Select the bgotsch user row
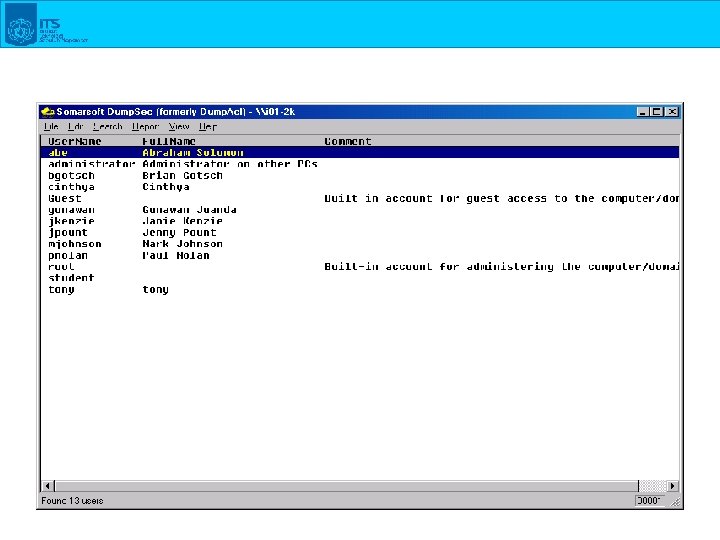Screen dimensions: 720x540 [x=360, y=175]
